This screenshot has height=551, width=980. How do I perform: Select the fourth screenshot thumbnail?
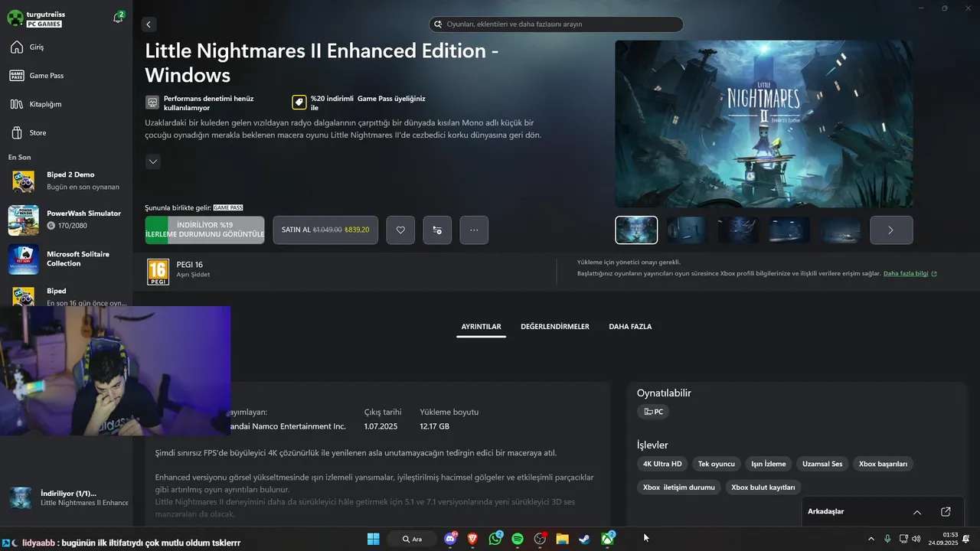(789, 230)
